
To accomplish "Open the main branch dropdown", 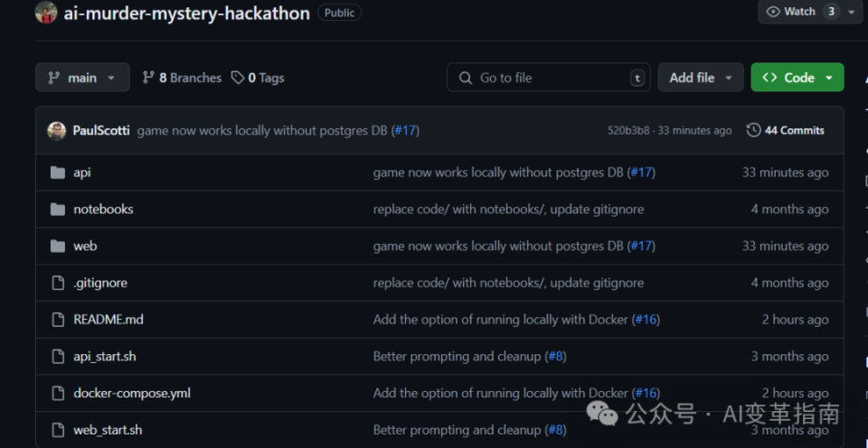I will pyautogui.click(x=82, y=78).
